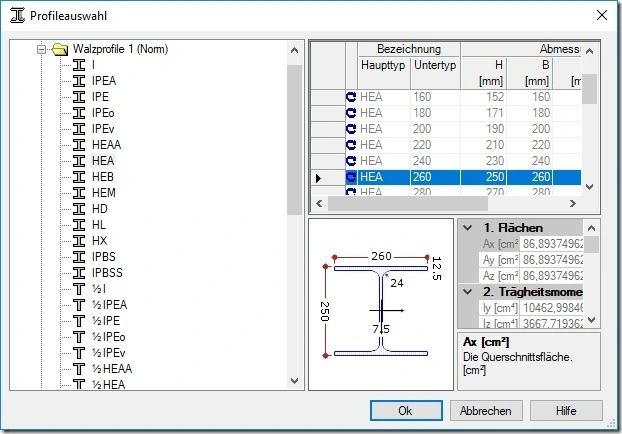Viewport: 622px width, 434px height.
Task: Click the blue icon in HEA 240 row
Action: (351, 161)
